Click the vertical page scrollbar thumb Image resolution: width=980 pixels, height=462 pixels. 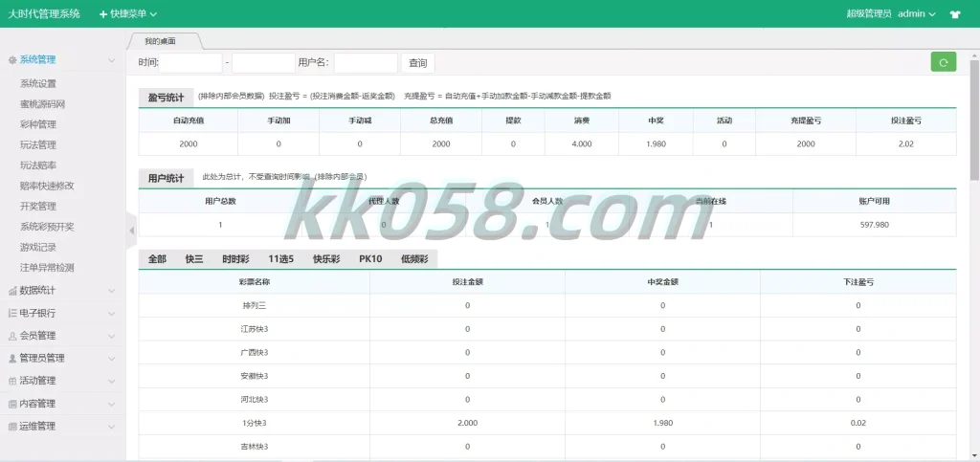(x=974, y=119)
